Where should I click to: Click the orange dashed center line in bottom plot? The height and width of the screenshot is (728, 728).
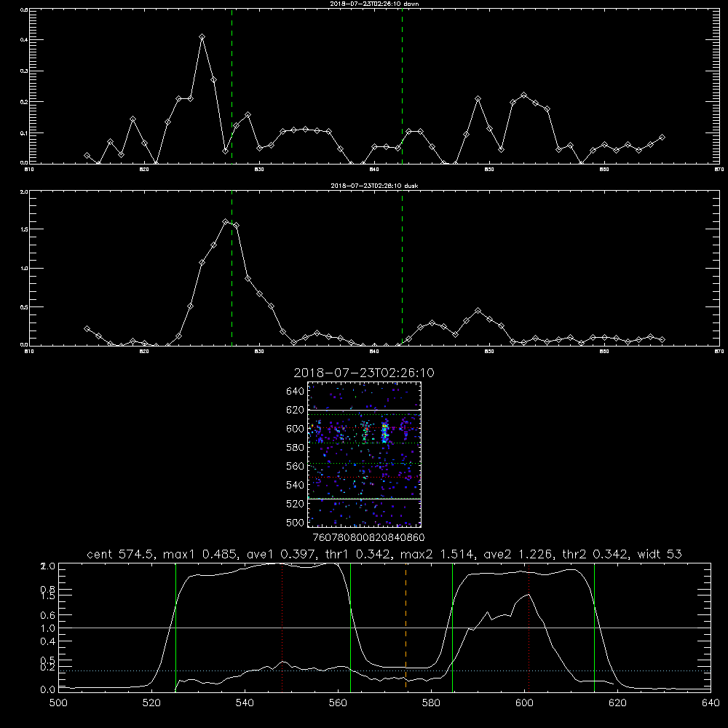pos(405,627)
